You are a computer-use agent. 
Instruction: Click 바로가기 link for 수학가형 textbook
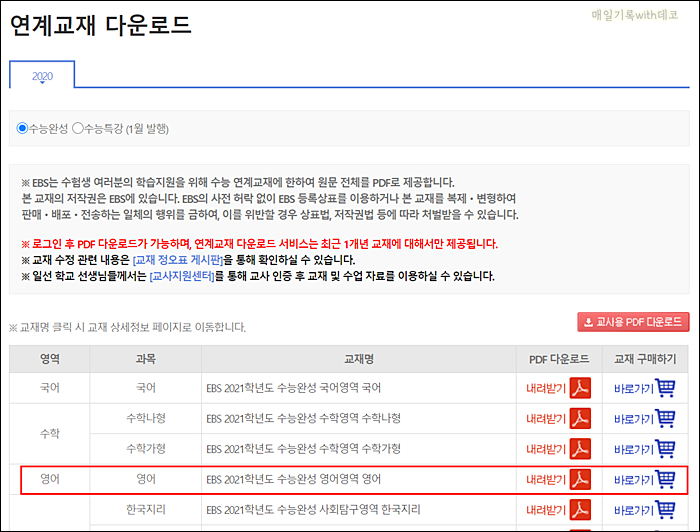click(634, 449)
